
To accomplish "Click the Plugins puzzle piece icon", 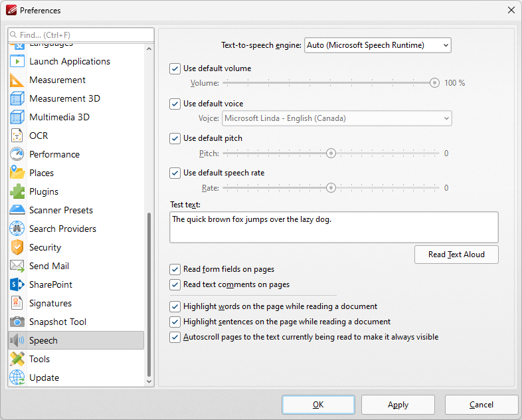I will click(17, 191).
